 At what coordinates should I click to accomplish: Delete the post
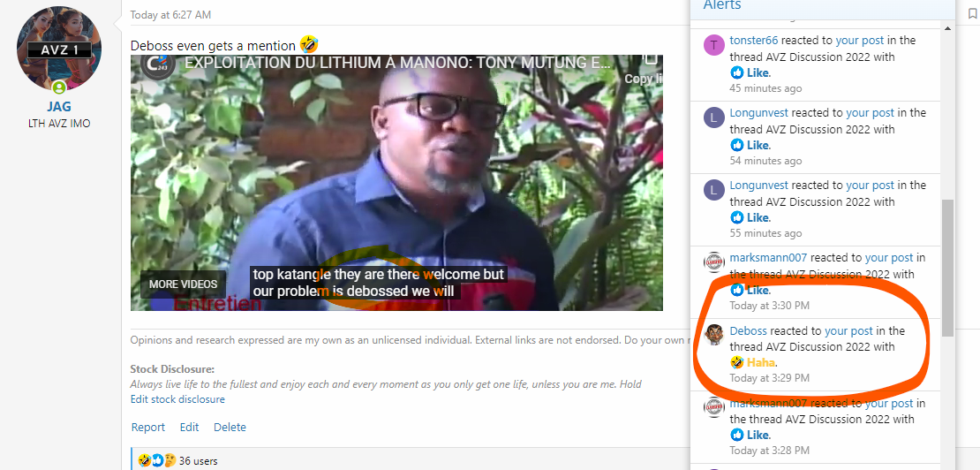pos(230,427)
